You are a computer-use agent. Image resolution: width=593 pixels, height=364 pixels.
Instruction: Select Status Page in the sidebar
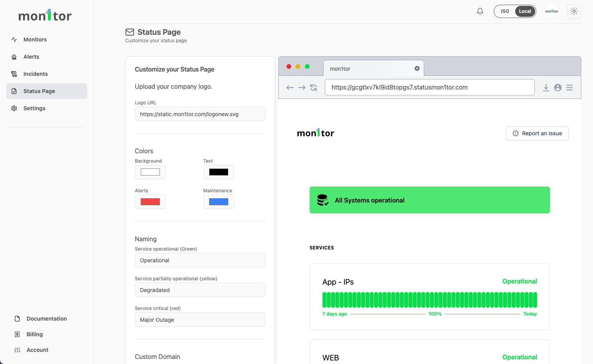[47, 91]
